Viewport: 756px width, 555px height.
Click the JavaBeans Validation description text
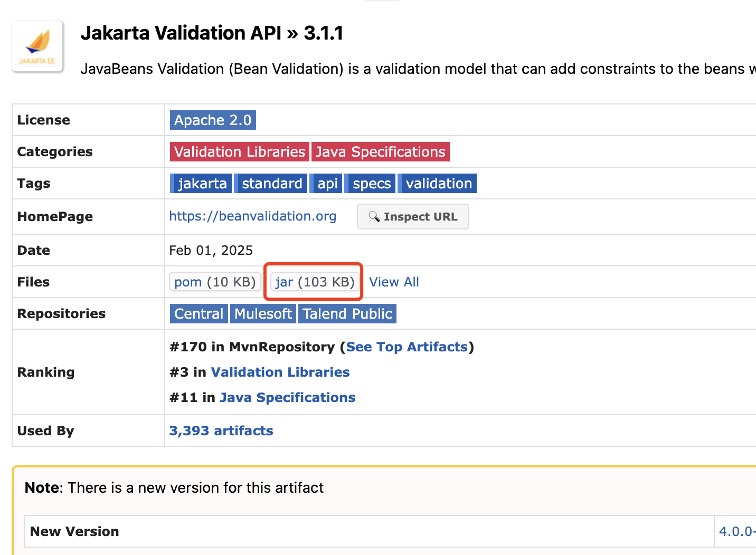pos(418,69)
